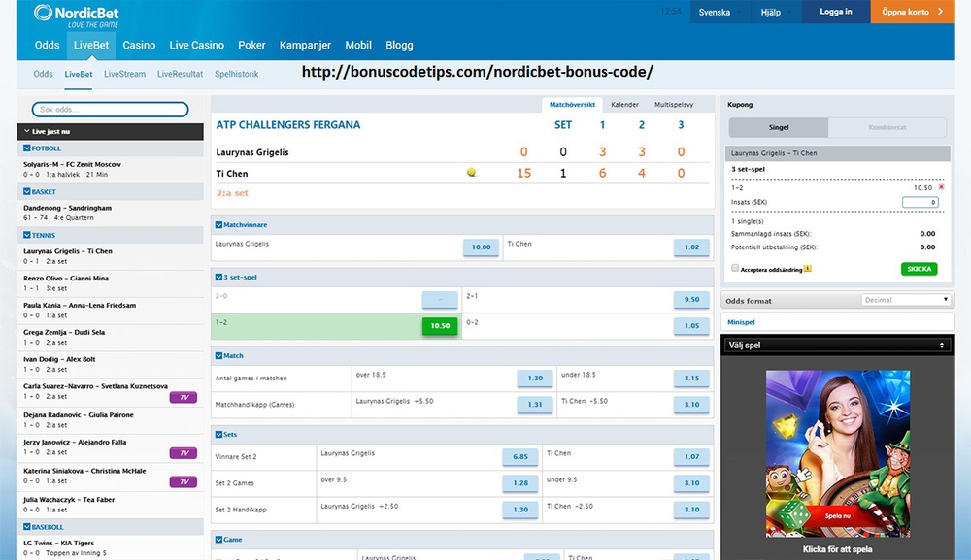Screen dimensions: 971x560
Task: Open Casino main menu
Action: point(139,46)
